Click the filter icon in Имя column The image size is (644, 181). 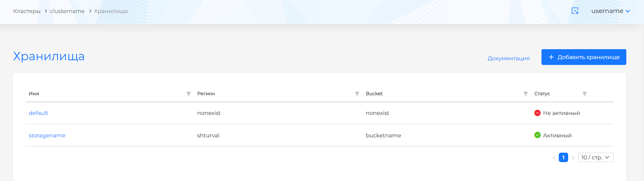click(189, 94)
